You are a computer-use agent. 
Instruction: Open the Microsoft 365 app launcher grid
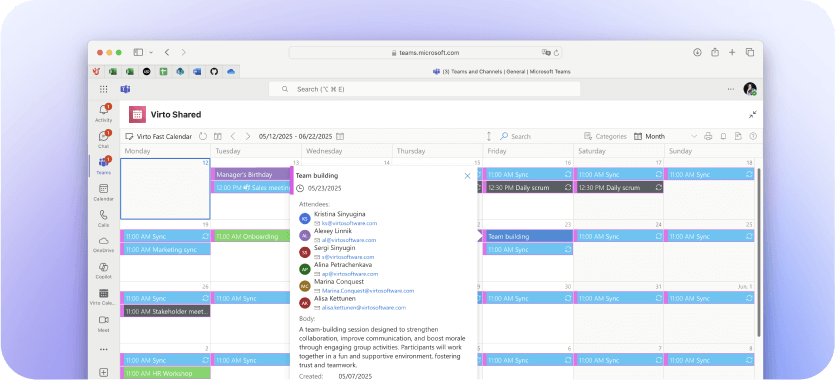(x=104, y=89)
